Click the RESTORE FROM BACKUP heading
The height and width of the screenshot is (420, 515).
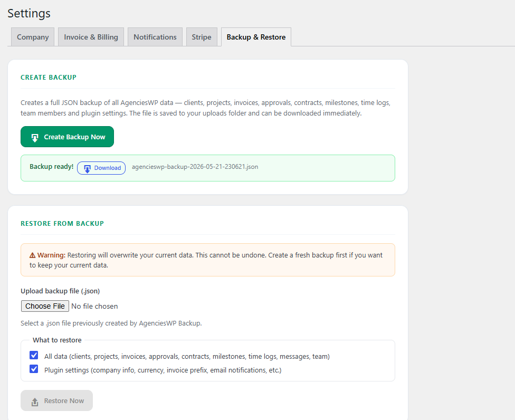pyautogui.click(x=62, y=223)
